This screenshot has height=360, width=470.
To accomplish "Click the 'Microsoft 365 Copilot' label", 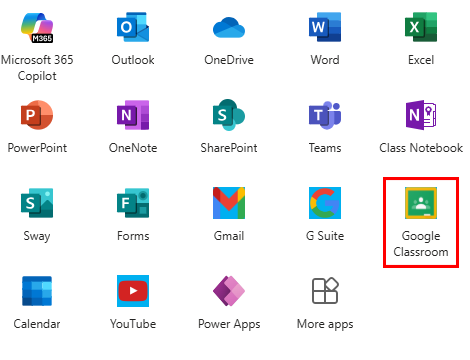I will 37,68.
